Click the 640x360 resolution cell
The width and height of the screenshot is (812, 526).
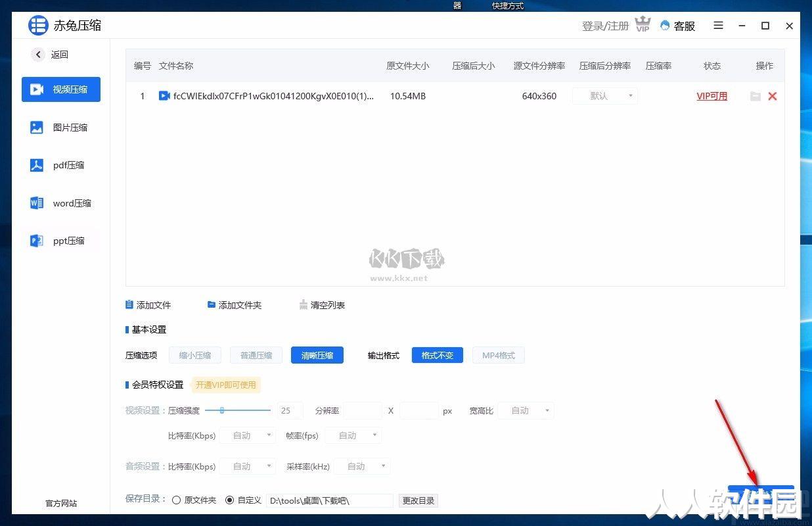(x=539, y=96)
